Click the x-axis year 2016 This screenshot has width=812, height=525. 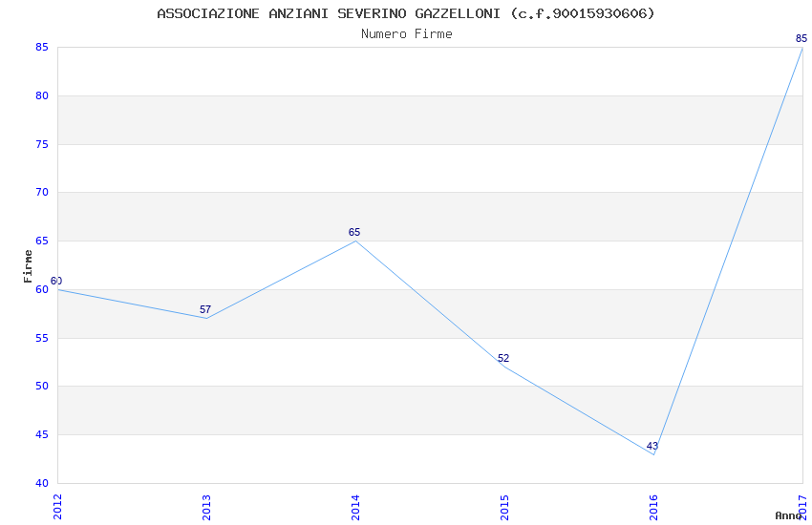tap(654, 507)
